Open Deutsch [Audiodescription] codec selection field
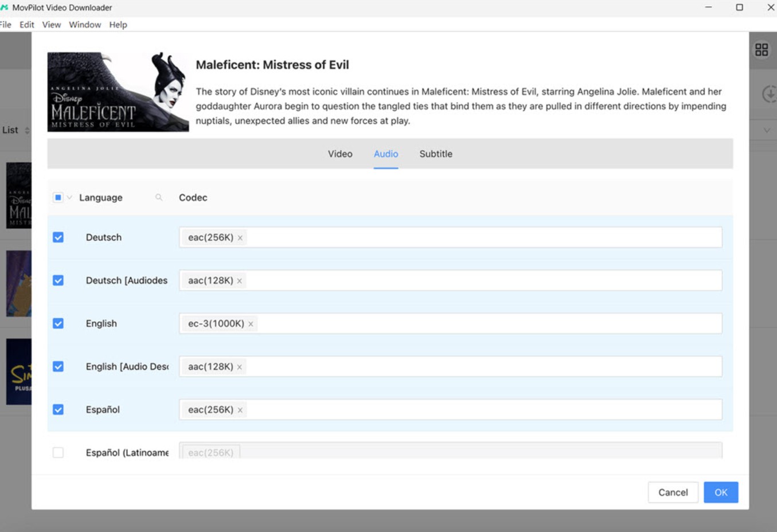 point(450,280)
